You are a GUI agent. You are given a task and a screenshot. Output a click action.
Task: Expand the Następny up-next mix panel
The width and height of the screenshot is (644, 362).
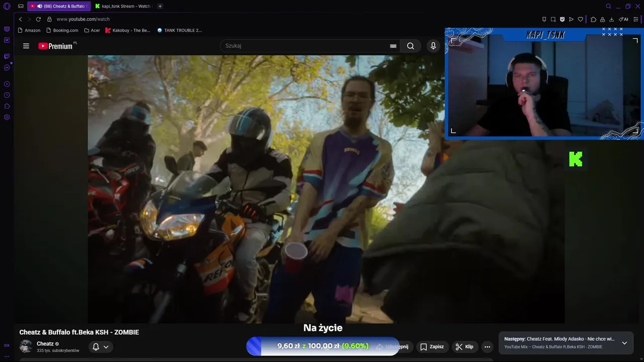[x=624, y=343]
